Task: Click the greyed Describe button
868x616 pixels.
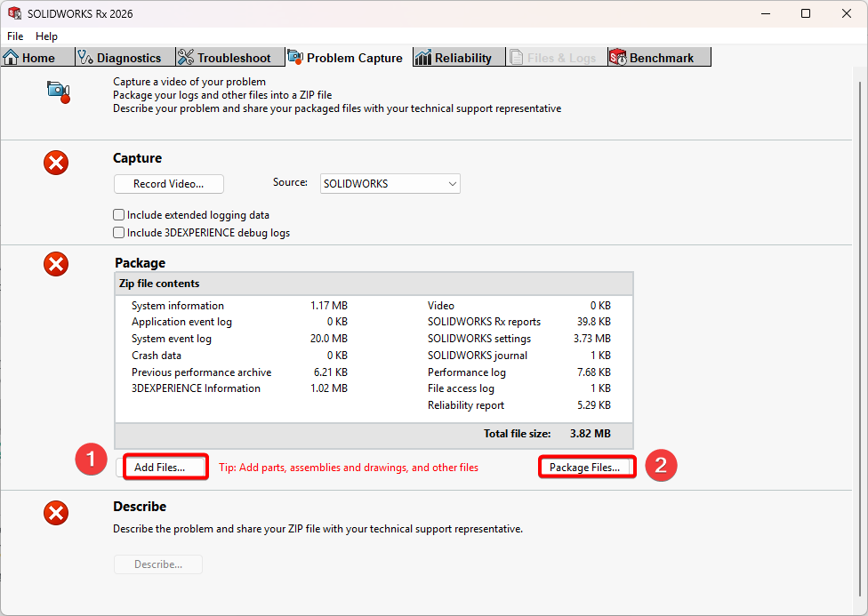Action: [x=158, y=564]
